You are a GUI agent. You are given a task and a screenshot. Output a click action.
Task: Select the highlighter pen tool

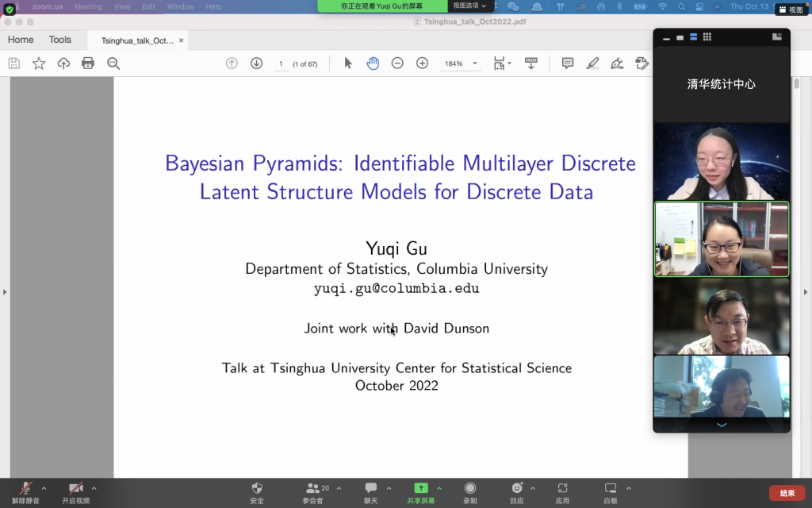592,63
